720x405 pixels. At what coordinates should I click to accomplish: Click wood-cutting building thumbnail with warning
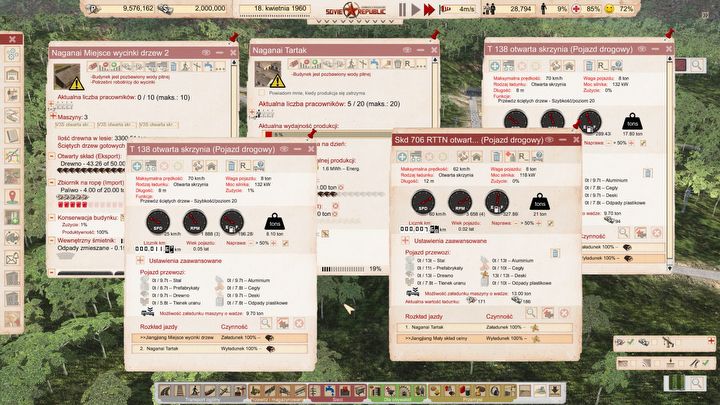69,77
